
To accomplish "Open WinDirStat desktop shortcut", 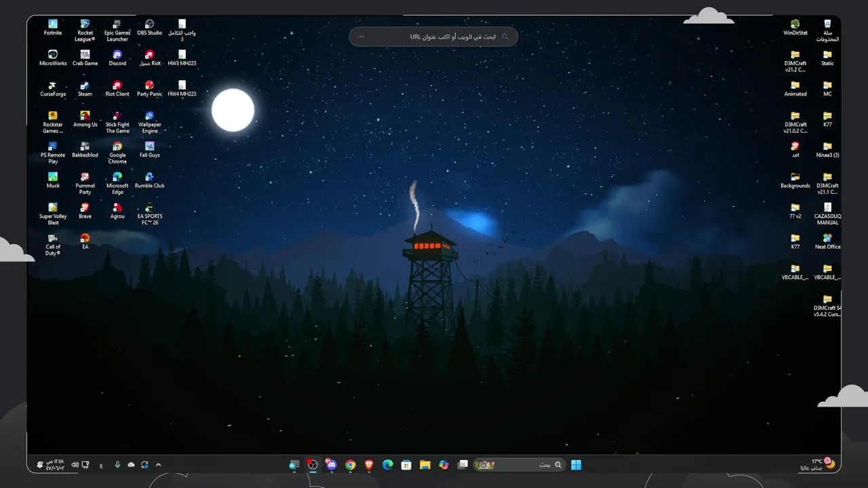I will pos(795,28).
